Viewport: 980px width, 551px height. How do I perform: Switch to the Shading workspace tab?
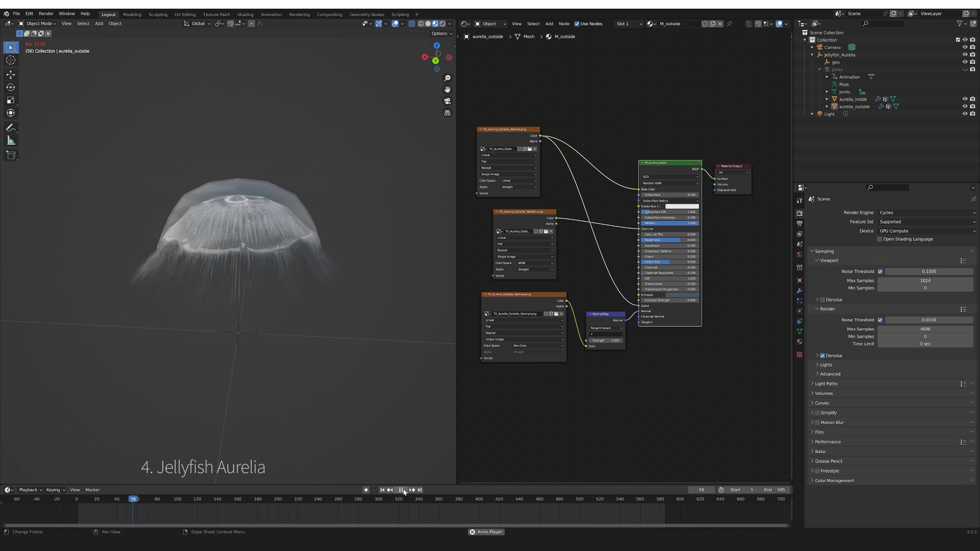click(x=245, y=15)
